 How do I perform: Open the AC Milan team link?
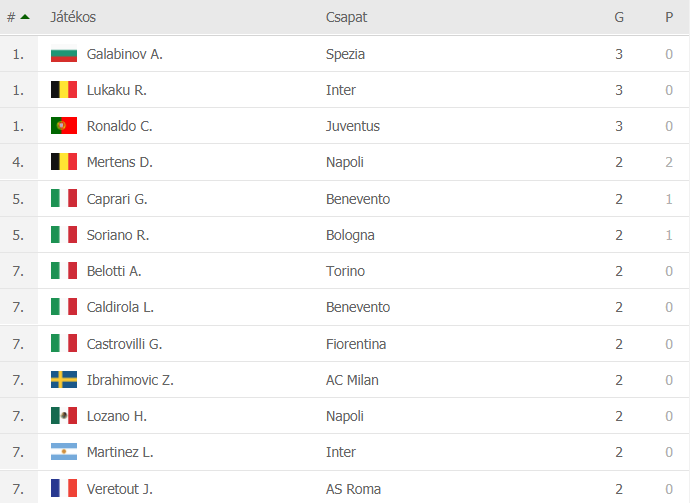coord(352,380)
